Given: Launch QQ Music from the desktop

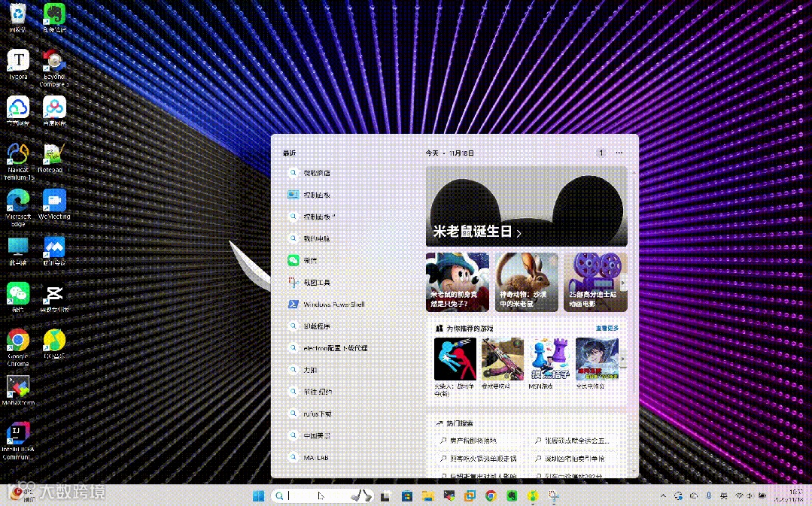Looking at the screenshot, I should pyautogui.click(x=54, y=344).
